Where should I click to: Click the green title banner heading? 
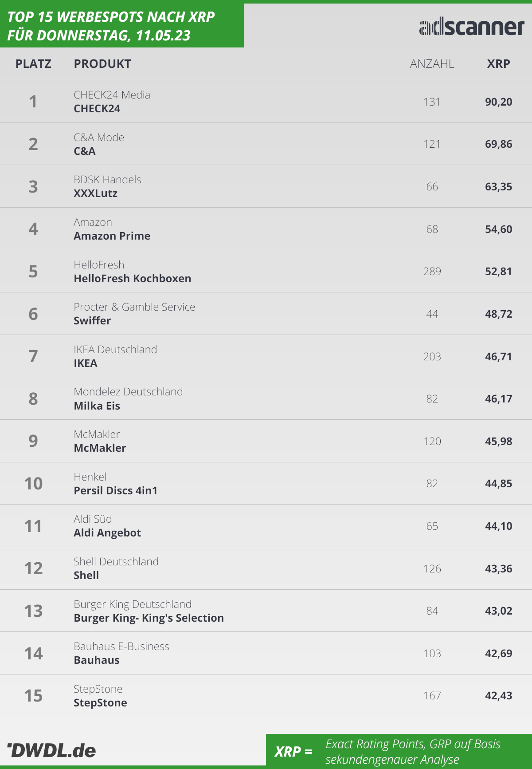pyautogui.click(x=111, y=26)
